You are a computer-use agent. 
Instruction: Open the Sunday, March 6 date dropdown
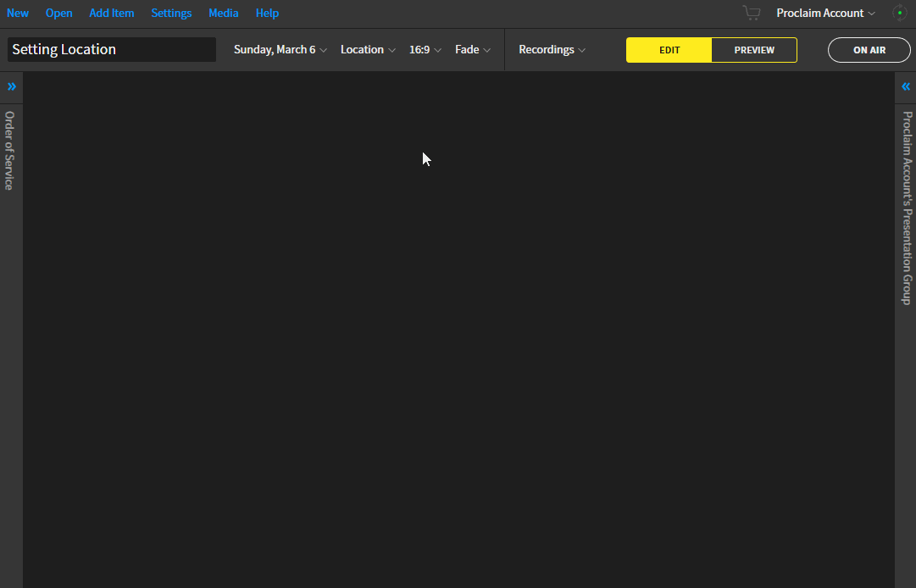[280, 50]
